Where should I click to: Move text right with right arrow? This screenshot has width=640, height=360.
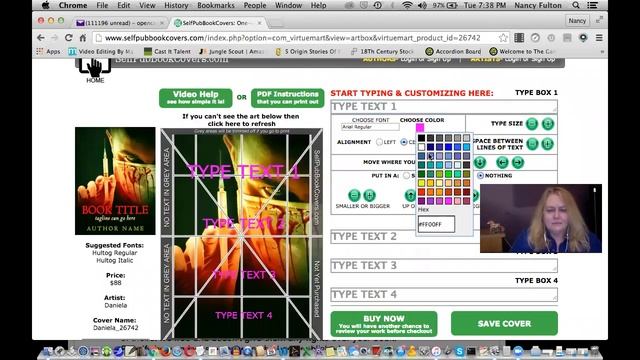(518, 162)
